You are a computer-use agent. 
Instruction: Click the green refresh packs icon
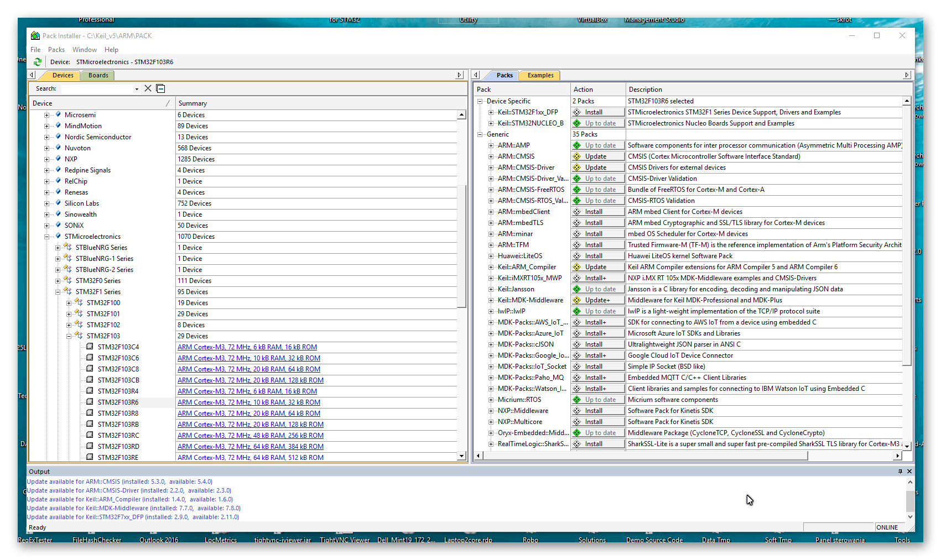pos(38,62)
